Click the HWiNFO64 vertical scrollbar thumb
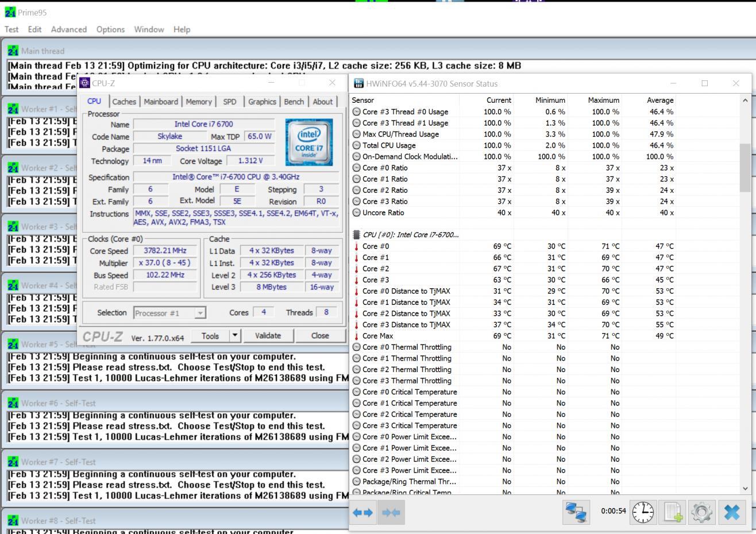 745,168
